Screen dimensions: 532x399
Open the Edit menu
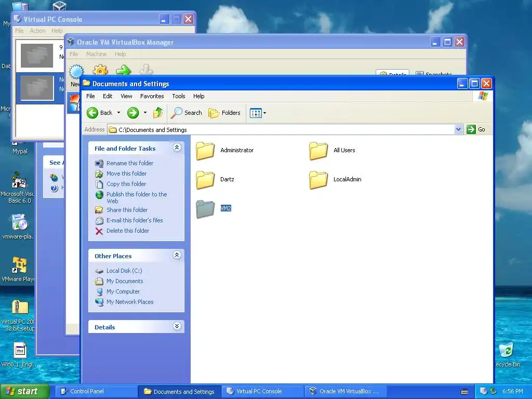coord(108,96)
